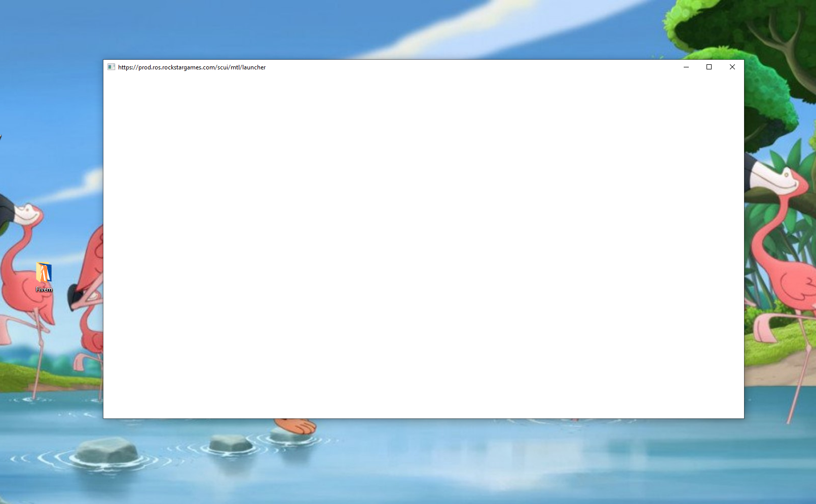816x504 pixels.
Task: Click the Fivem label under the desktop icon
Action: point(44,289)
